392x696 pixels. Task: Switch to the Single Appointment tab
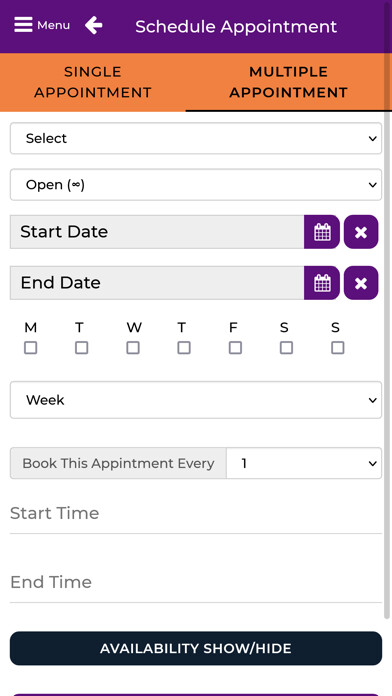click(93, 82)
